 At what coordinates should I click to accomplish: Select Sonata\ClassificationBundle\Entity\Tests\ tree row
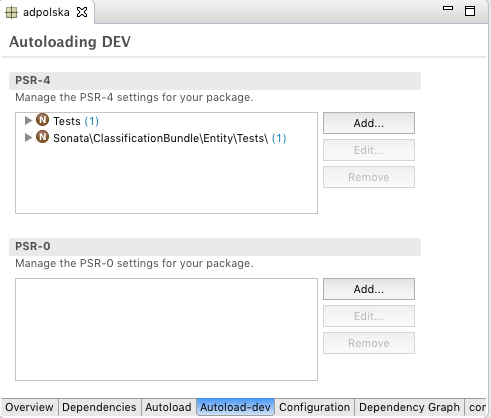pyautogui.click(x=170, y=138)
